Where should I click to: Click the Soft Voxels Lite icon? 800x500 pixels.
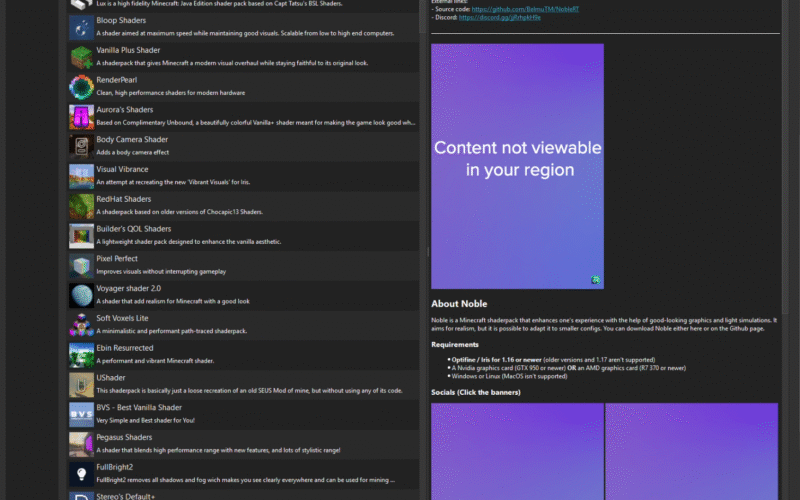pyautogui.click(x=81, y=325)
